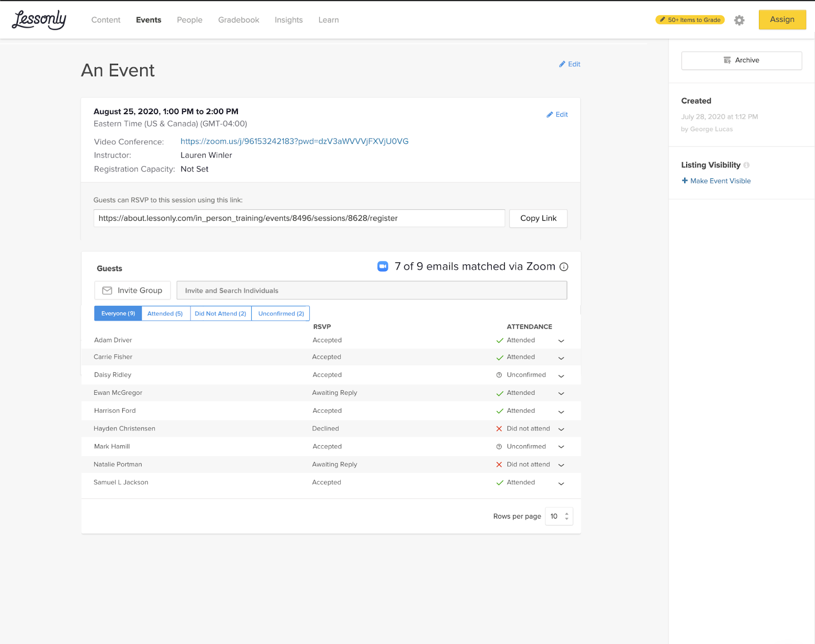This screenshot has height=644, width=815.
Task: Click red X icon for Natalie Portman
Action: click(499, 465)
